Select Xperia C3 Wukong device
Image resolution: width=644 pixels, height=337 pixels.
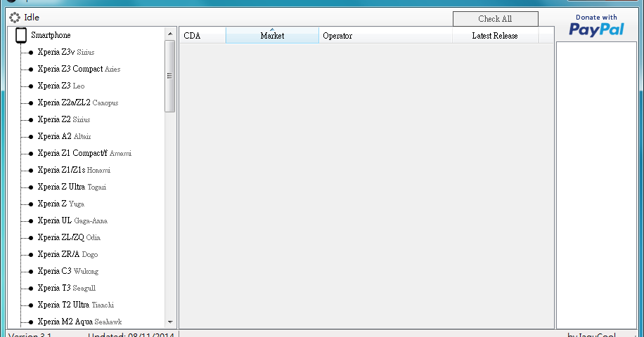(68, 271)
